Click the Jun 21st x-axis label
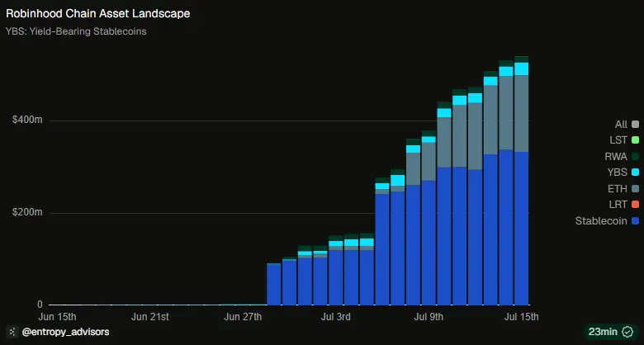Viewport: 644px width, 345px height. point(150,317)
